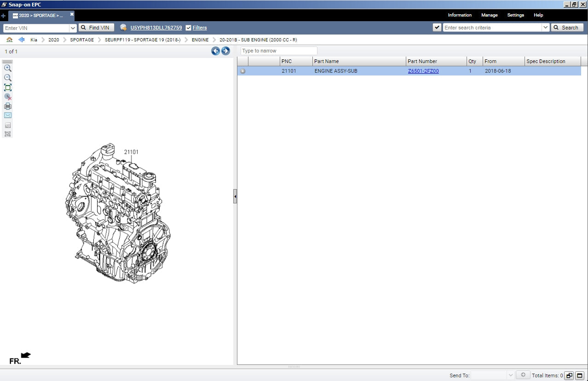The image size is (588, 381).
Task: Fit the engine diagram to window
Action: (x=8, y=87)
